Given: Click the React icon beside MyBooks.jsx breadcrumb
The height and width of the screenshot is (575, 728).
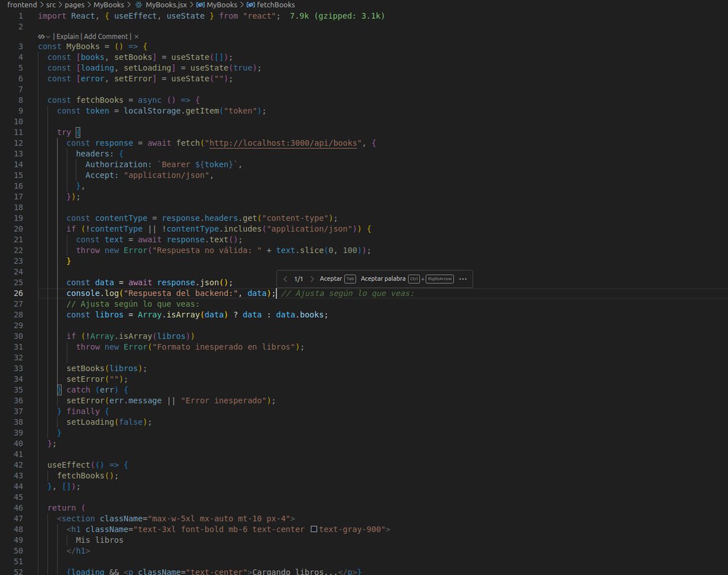Looking at the screenshot, I should (x=138, y=5).
